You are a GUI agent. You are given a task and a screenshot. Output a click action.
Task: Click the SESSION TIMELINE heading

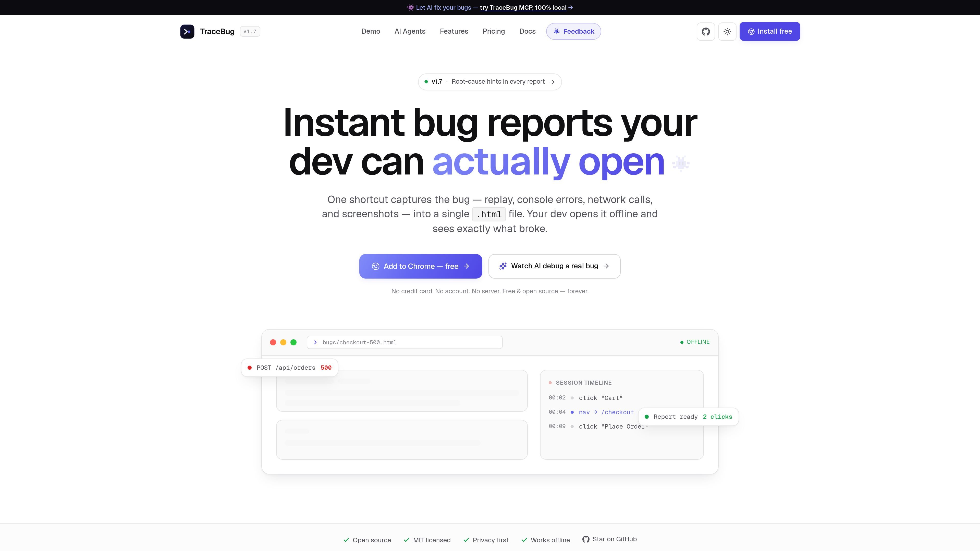tap(584, 383)
